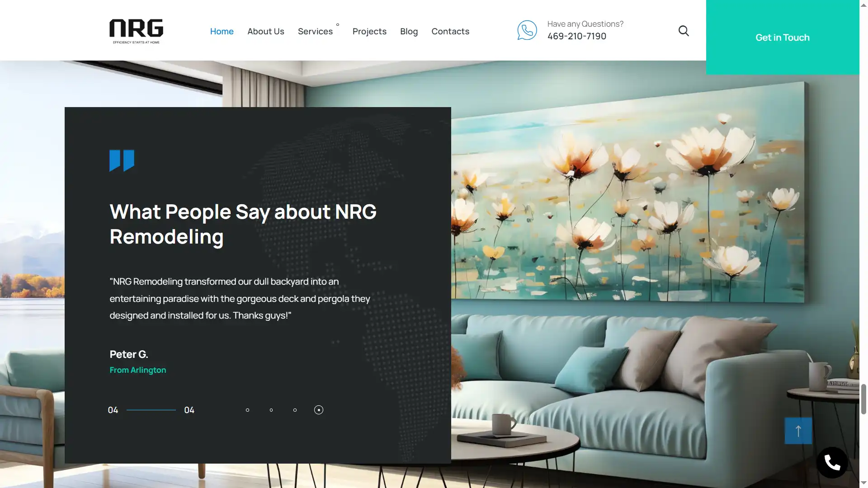Open the About Us page
This screenshot has height=488, width=868.
[265, 31]
